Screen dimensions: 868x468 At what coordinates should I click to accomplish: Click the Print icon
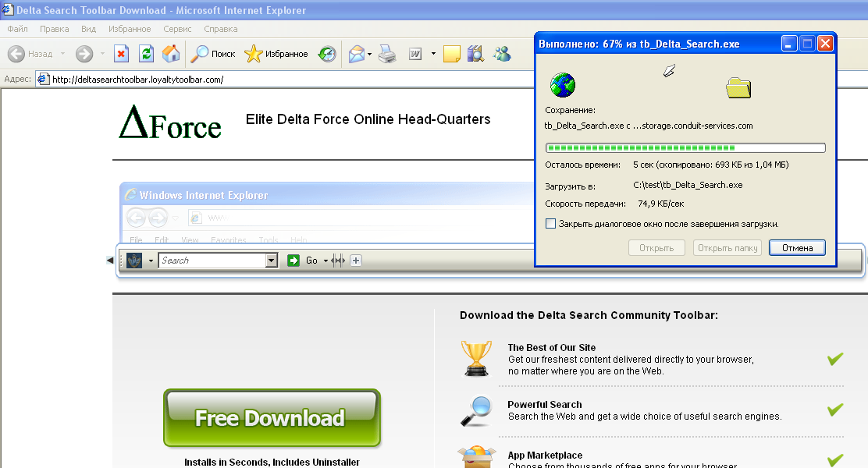387,54
